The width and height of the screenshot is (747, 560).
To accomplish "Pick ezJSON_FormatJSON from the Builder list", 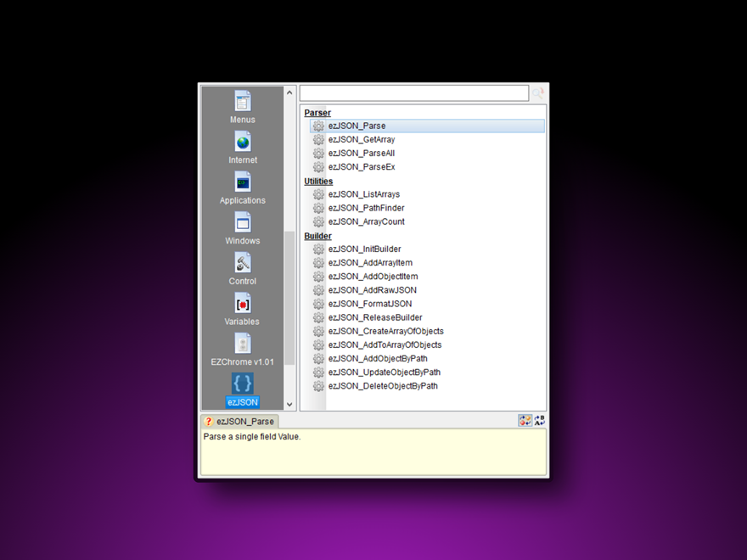I will [x=369, y=304].
